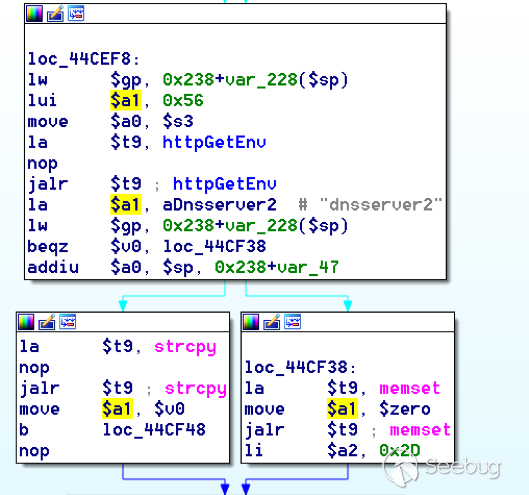The height and width of the screenshot is (495, 529).
Task: Click edit pencil icon on loc_44CEF8 block
Action: click(55, 13)
